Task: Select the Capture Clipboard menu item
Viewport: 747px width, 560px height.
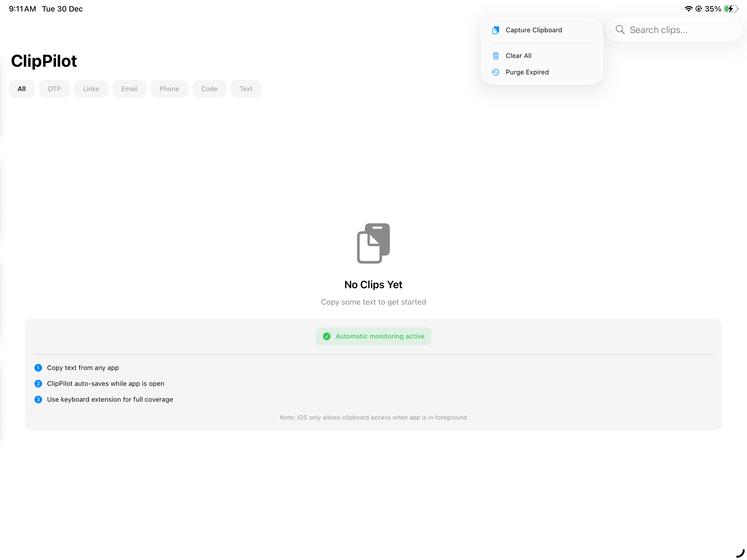Action: [x=542, y=30]
